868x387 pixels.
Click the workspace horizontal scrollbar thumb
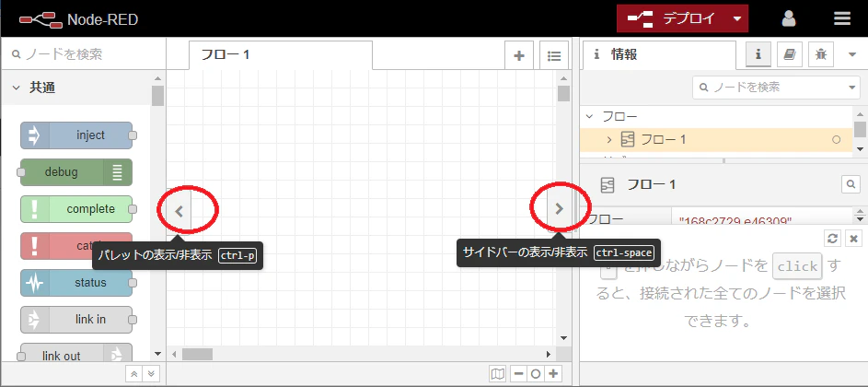[x=198, y=354]
